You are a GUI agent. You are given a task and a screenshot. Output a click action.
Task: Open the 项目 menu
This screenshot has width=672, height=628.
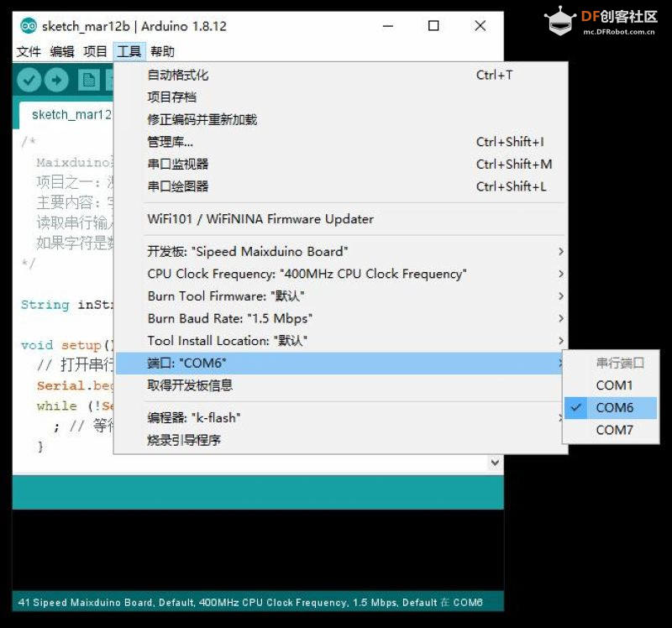coord(95,52)
